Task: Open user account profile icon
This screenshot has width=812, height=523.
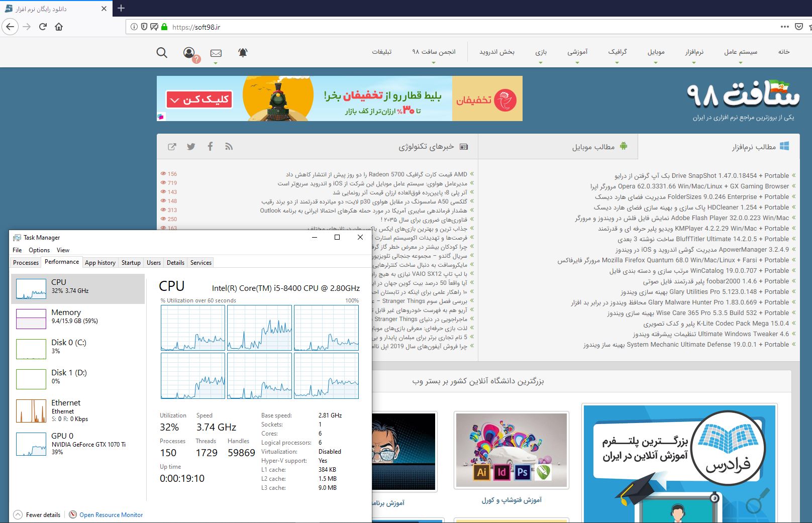Action: click(189, 52)
